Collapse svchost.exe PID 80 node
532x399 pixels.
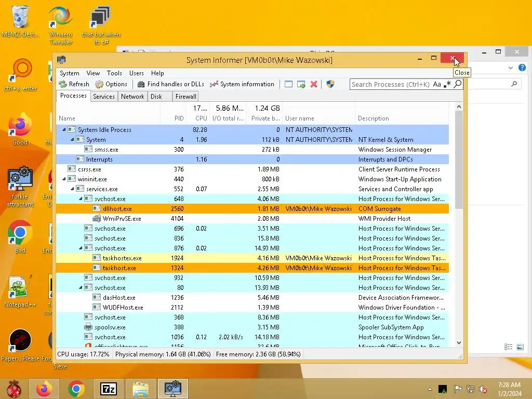[81, 287]
